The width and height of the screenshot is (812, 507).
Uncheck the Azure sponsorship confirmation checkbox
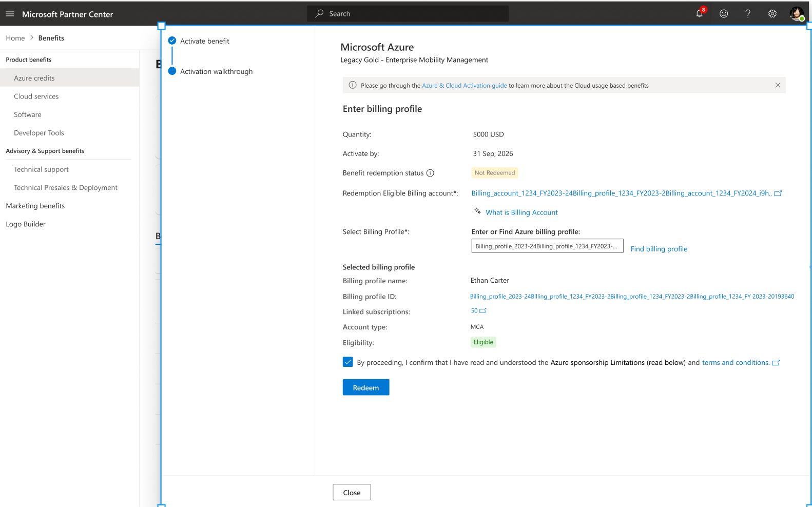(x=348, y=362)
